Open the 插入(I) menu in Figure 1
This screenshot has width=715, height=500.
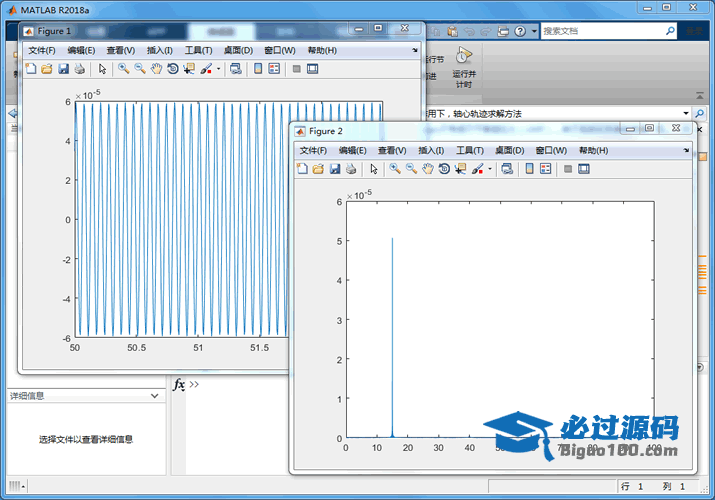point(159,50)
